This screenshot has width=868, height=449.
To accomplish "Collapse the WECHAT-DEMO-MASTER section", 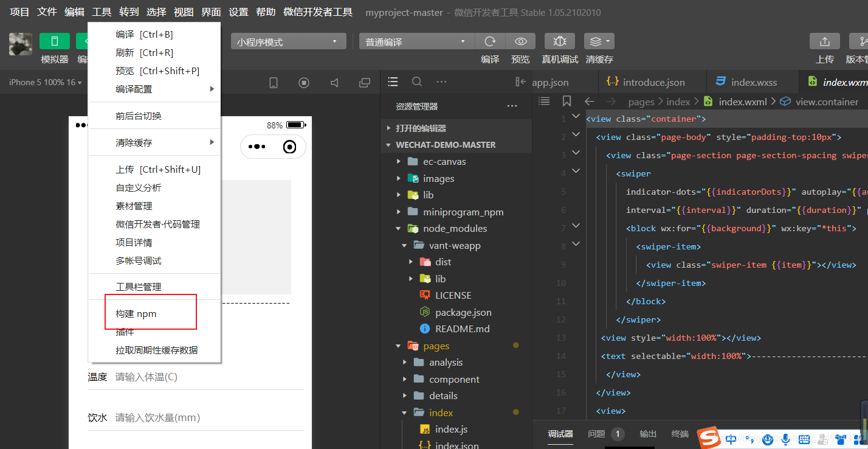I will [x=456, y=145].
